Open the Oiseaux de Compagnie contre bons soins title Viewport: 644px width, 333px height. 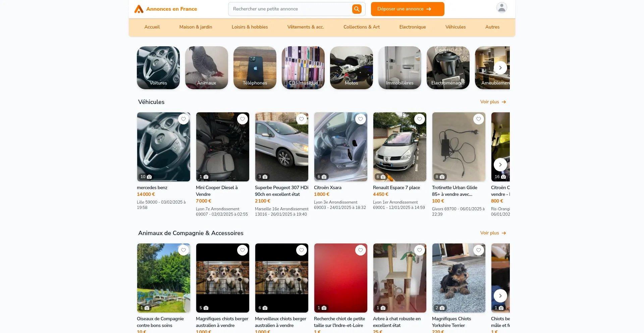(160, 322)
